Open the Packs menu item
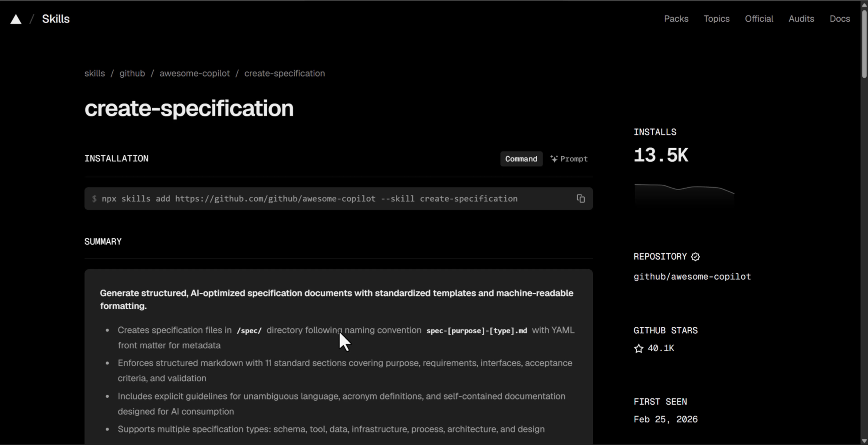868x445 pixels. tap(676, 19)
